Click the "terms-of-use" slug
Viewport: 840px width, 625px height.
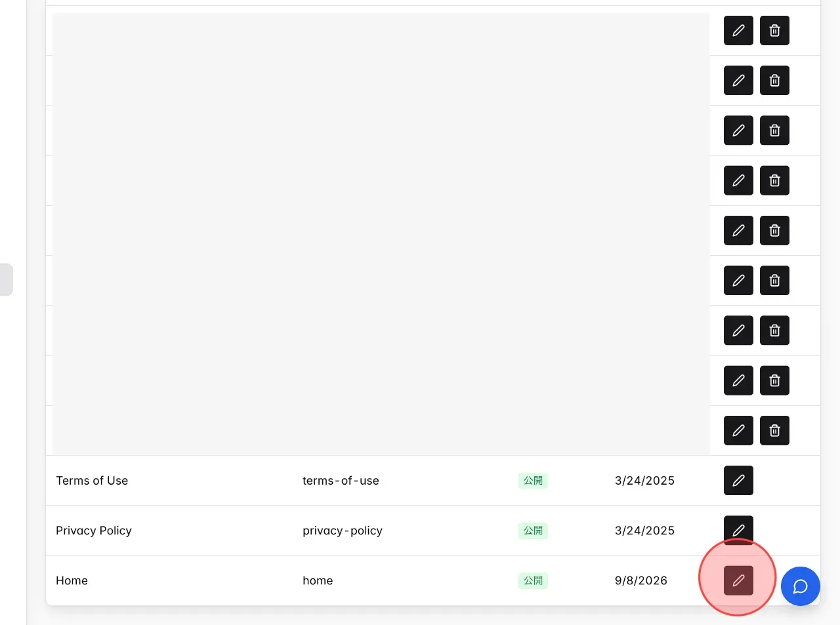[x=341, y=481]
